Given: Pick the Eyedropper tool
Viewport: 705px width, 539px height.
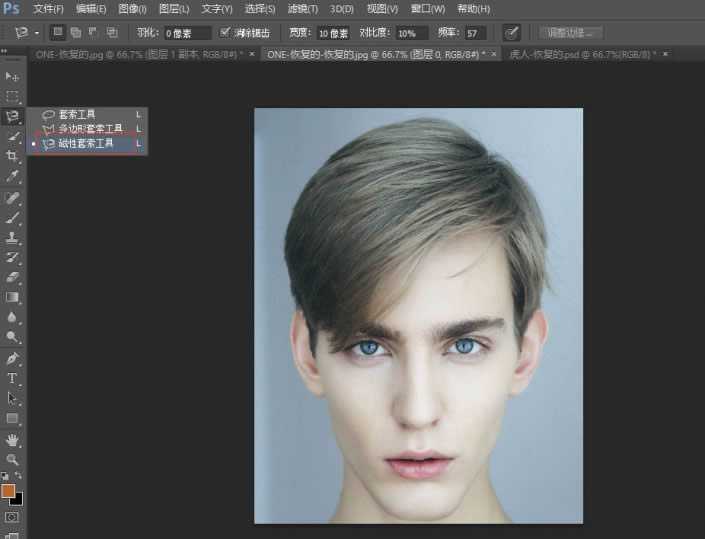Looking at the screenshot, I should click(12, 176).
